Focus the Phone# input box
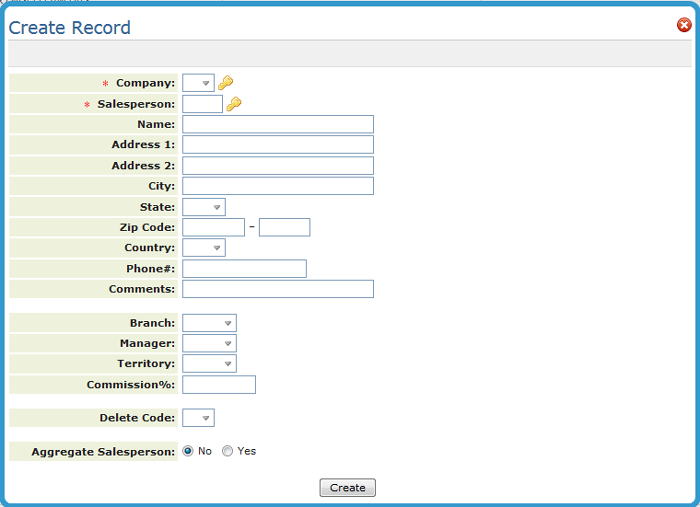The height and width of the screenshot is (507, 700). (x=244, y=269)
